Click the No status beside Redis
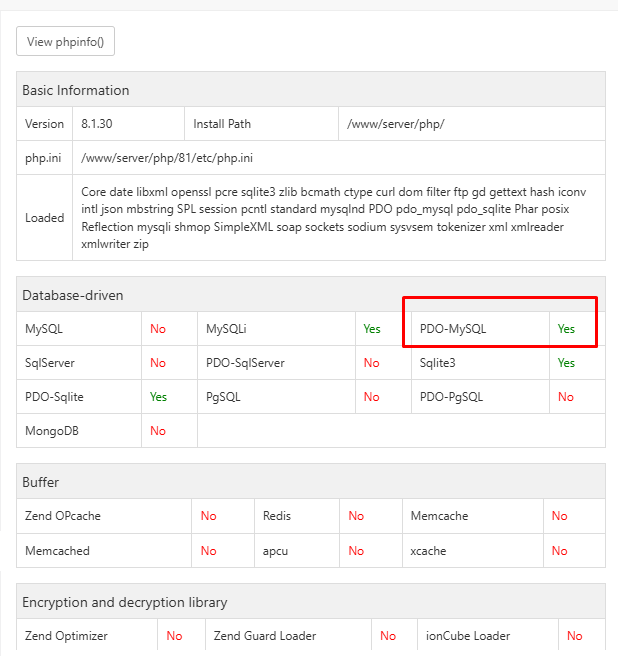The height and width of the screenshot is (656, 618). (356, 516)
